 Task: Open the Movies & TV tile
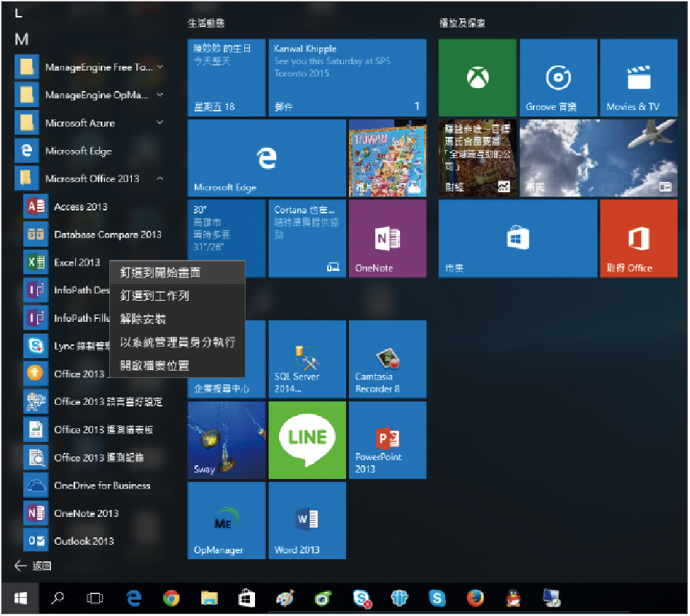click(x=638, y=77)
